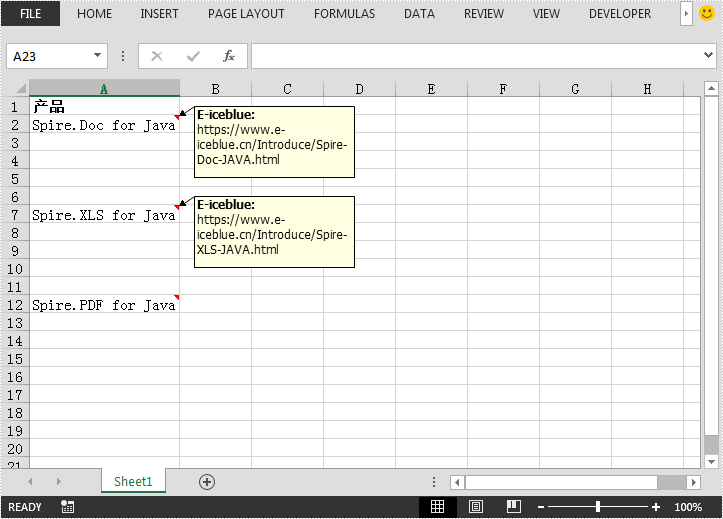The image size is (723, 519).
Task: Click the READY status text
Action: point(24,507)
